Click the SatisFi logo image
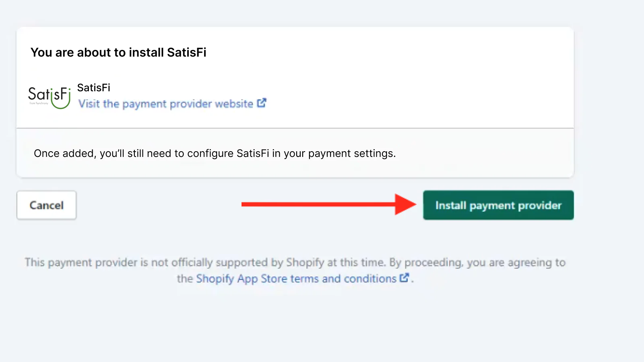The image size is (644, 362). (50, 97)
